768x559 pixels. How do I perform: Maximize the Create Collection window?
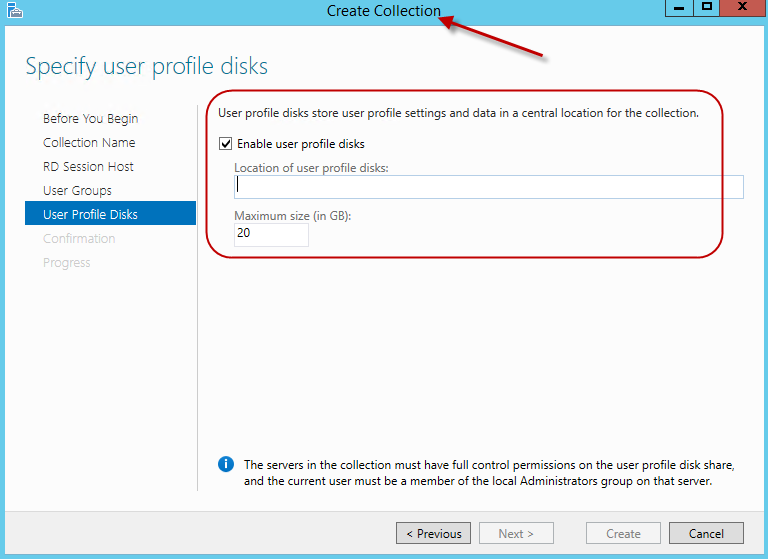[x=707, y=8]
